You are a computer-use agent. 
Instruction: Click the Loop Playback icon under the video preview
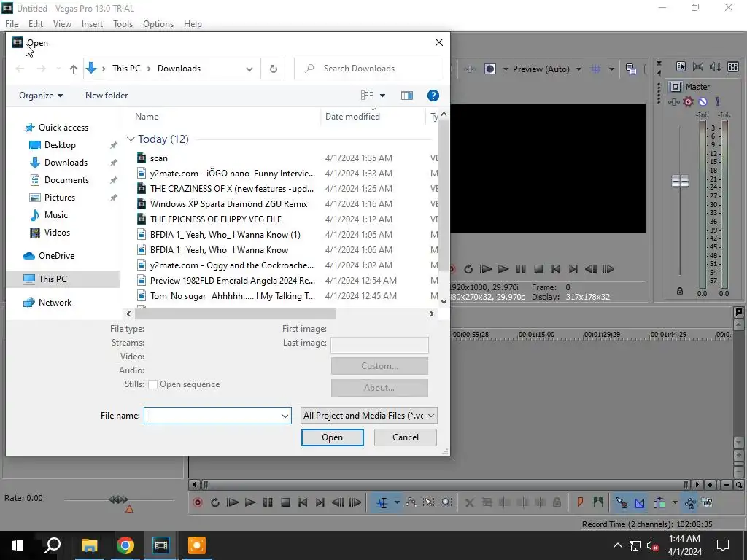(x=468, y=269)
